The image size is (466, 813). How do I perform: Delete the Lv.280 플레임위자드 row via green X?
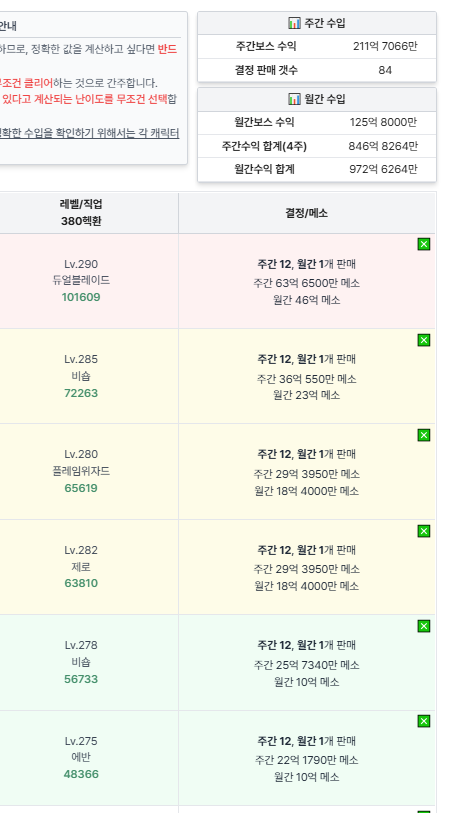pos(423,435)
